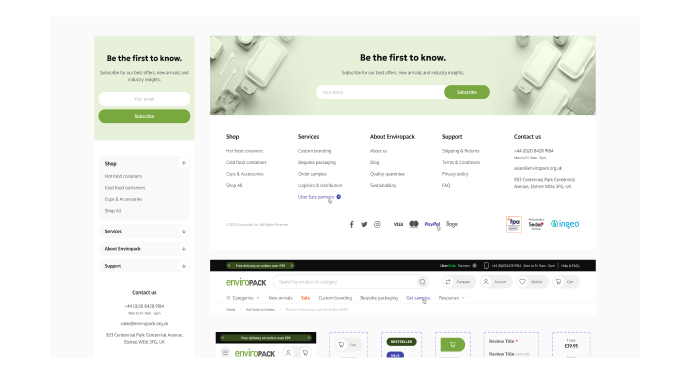Click the phone icon in the black top bar
Screen dimensions: 690x373
[x=486, y=266]
